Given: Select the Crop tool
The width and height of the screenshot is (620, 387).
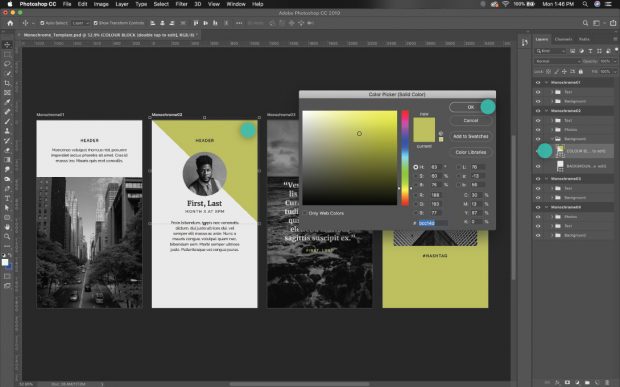Looking at the screenshot, I should coord(7,83).
